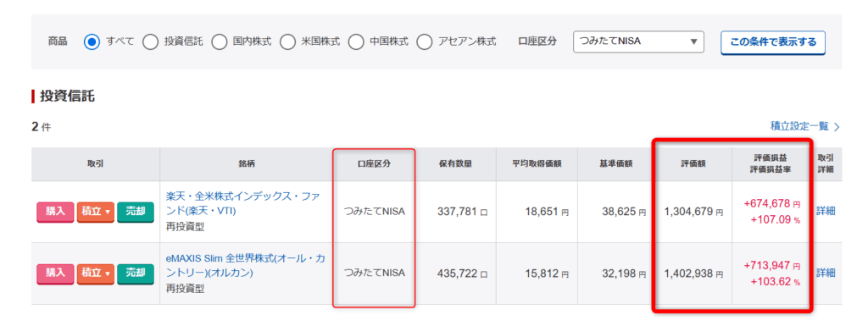
Task: Click the 1,304,679 円 valuation cell
Action: click(x=693, y=212)
